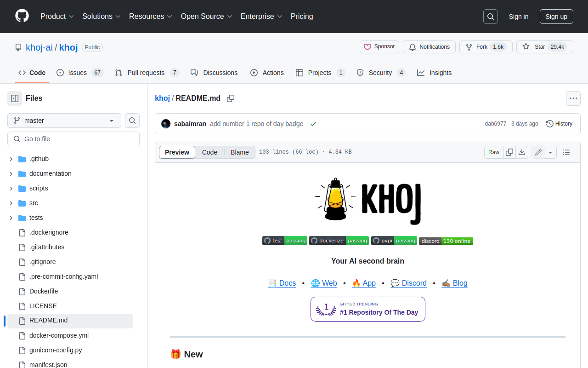Open Dockerfile in the file tree

click(44, 291)
